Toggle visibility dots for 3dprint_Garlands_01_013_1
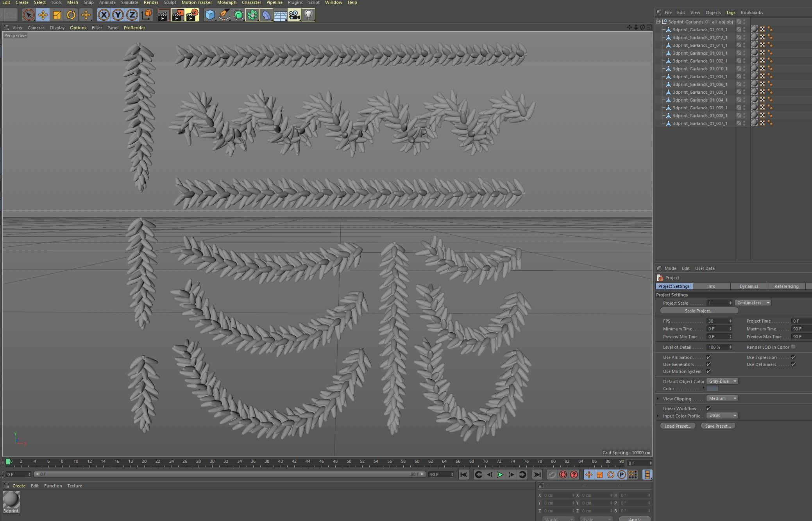This screenshot has height=521, width=812. pos(744,30)
